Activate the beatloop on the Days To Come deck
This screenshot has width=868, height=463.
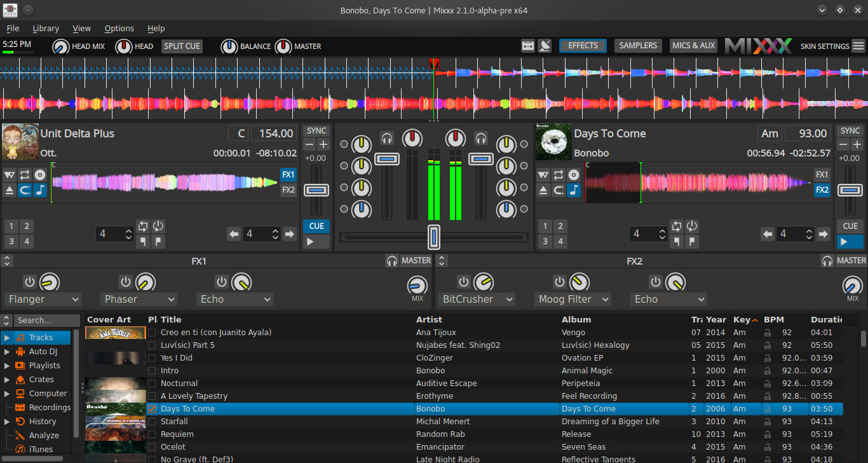click(x=677, y=226)
